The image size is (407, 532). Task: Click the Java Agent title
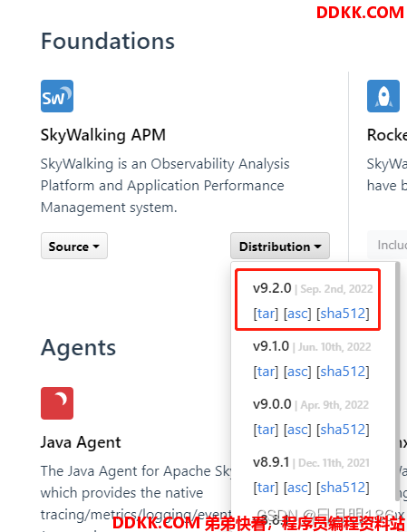[x=81, y=442]
